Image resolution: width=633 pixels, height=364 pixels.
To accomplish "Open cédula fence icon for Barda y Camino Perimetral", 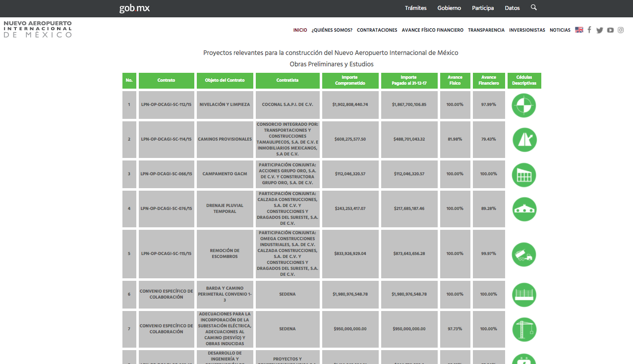I will [524, 295].
